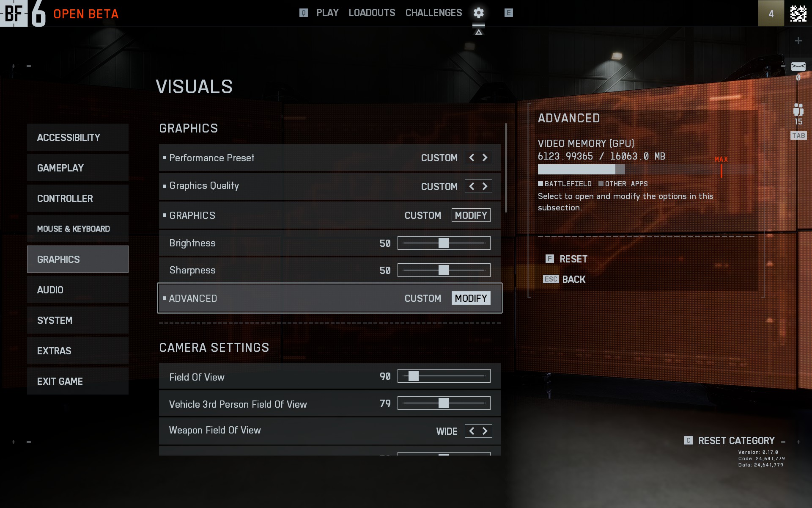Open the mail inbox envelope icon

tap(798, 66)
